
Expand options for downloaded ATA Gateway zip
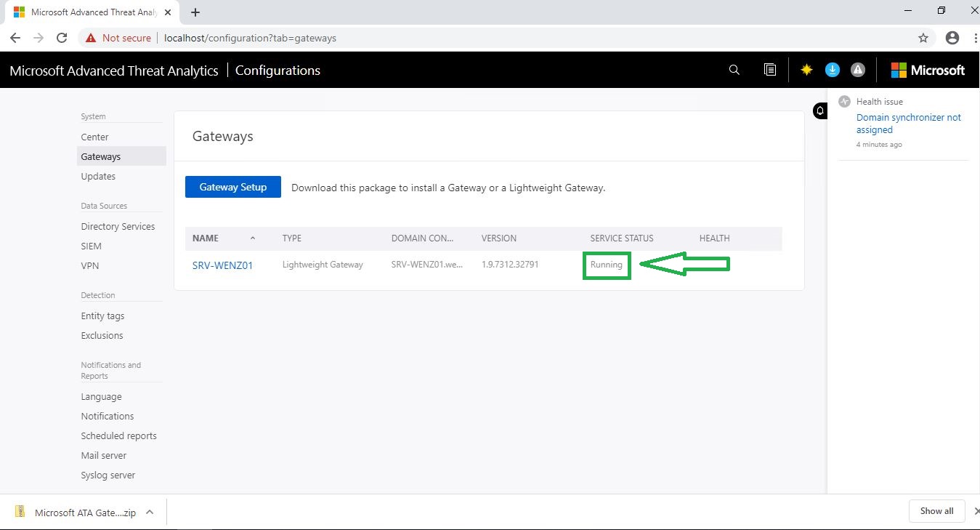150,512
